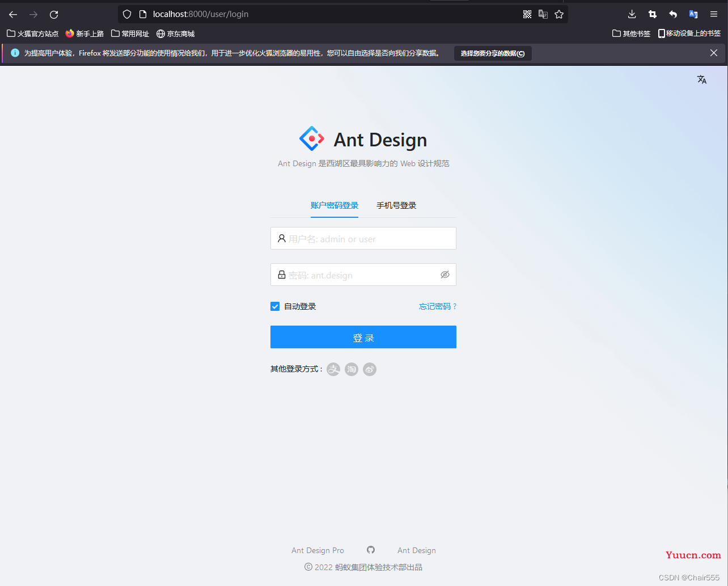Switch to 账户密码登录 tab
The image size is (728, 586).
[335, 205]
